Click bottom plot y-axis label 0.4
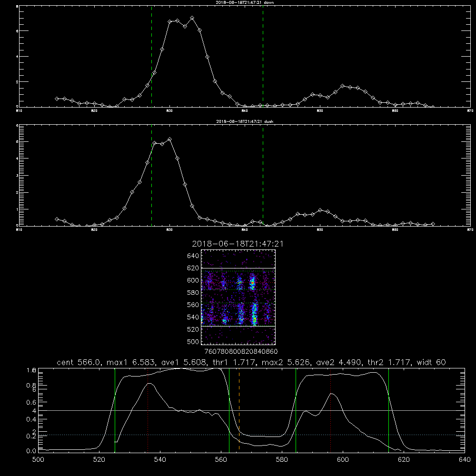This screenshot has height=476, width=476. coord(31,419)
